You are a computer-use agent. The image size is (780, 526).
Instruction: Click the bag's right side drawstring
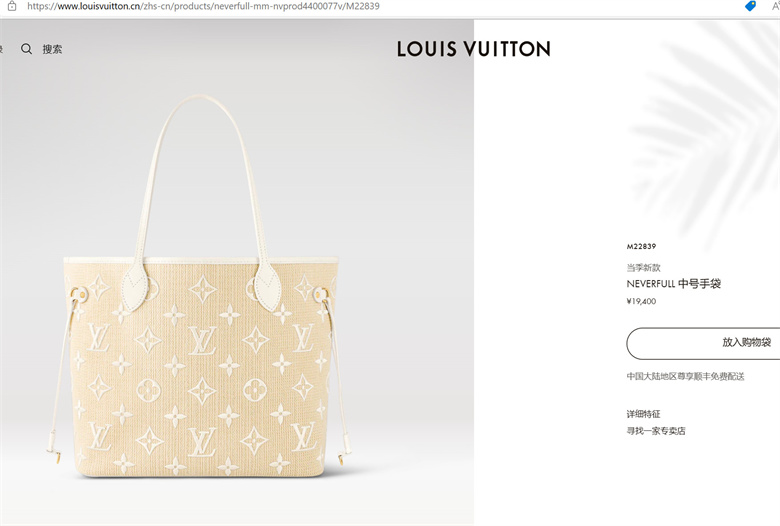tap(338, 378)
